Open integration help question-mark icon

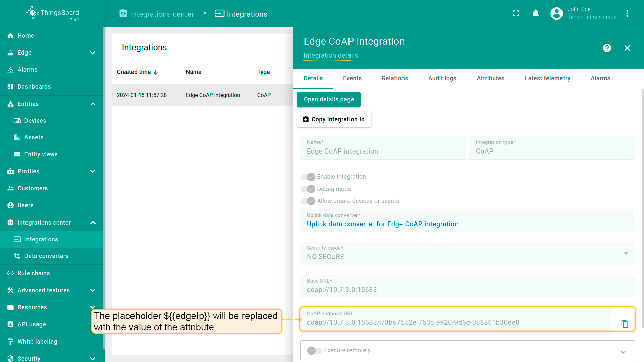coord(607,48)
